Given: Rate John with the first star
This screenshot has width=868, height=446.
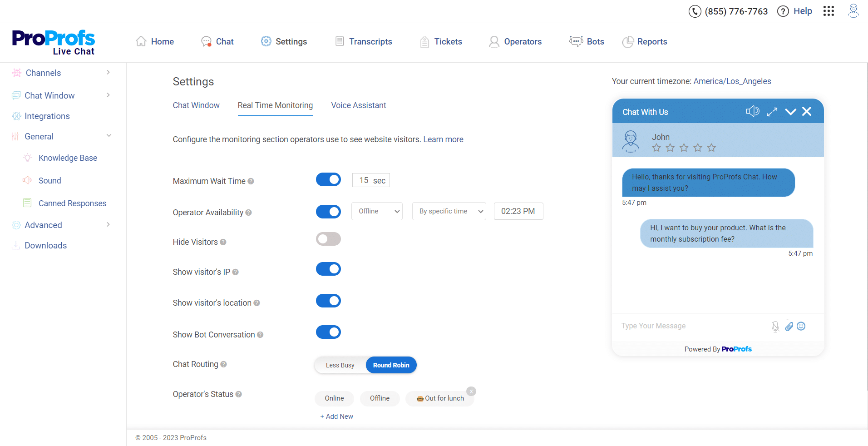Looking at the screenshot, I should coord(656,148).
